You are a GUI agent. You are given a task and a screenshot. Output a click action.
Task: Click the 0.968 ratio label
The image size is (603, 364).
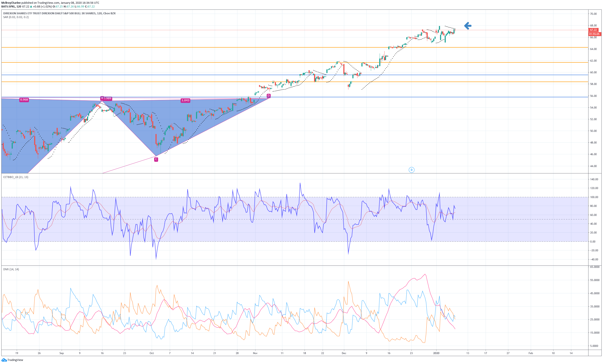(x=24, y=99)
